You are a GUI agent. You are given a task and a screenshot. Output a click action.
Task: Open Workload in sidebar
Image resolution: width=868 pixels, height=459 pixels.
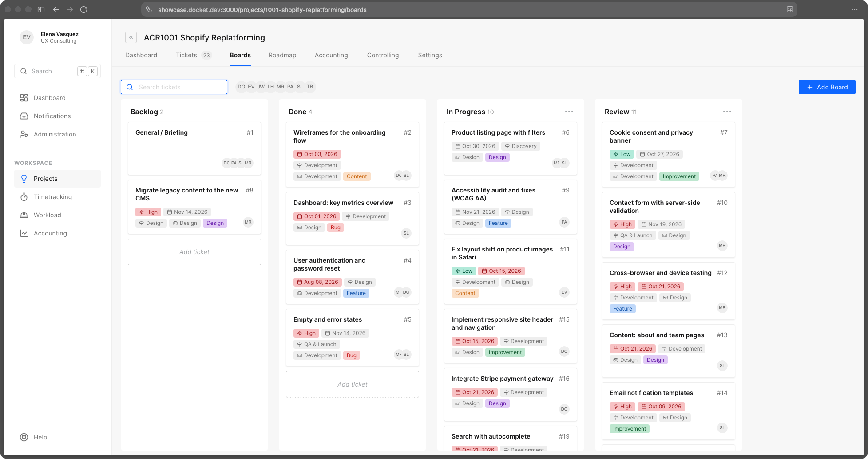tap(57, 215)
